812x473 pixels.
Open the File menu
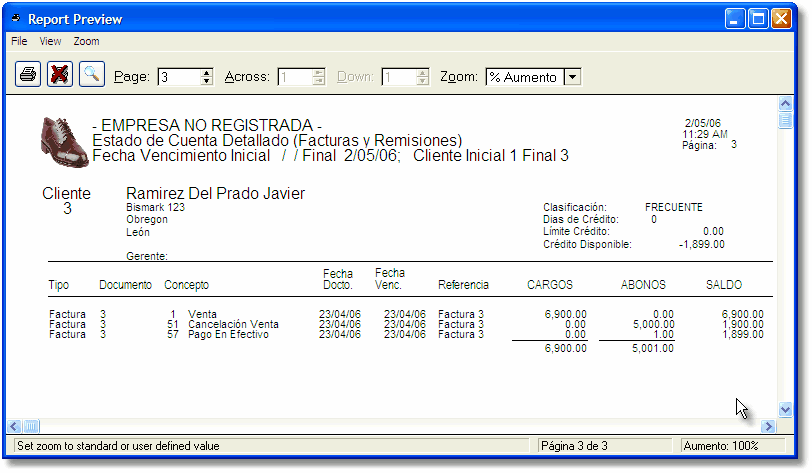coord(19,42)
